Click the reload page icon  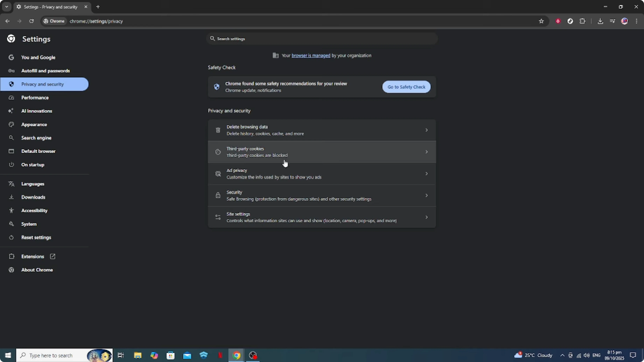pos(31,21)
